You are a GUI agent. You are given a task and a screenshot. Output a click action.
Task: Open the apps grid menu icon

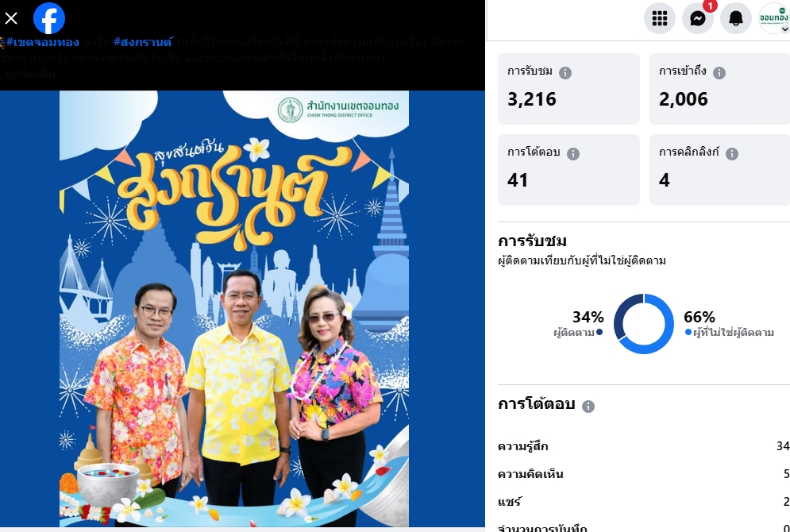tap(660, 18)
